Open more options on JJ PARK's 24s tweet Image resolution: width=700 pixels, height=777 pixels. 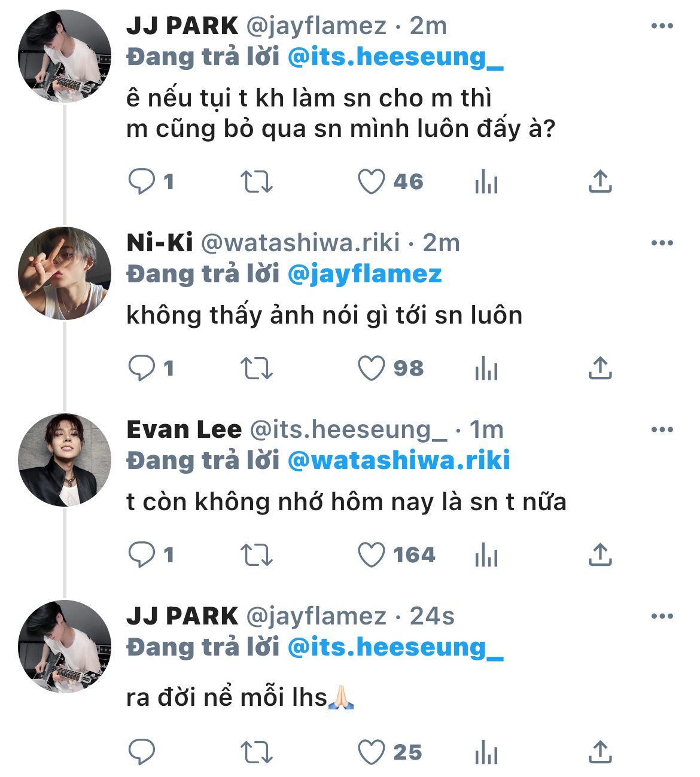662,616
